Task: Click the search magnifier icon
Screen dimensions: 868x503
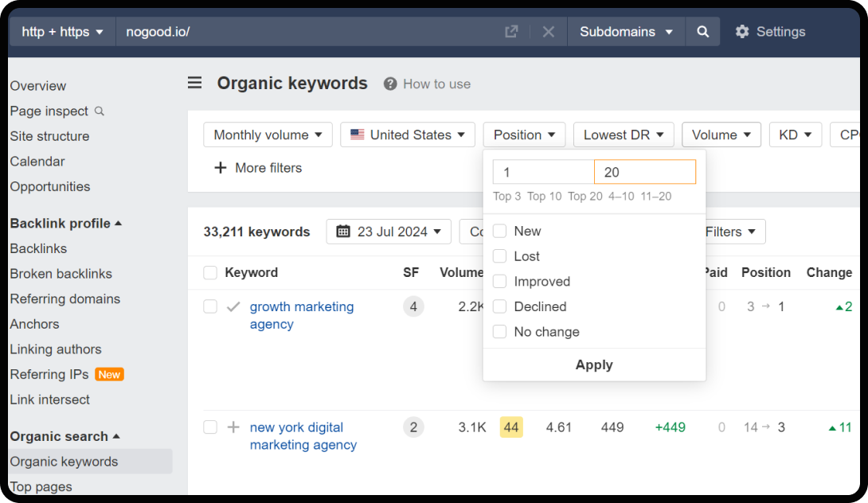Action: (702, 32)
